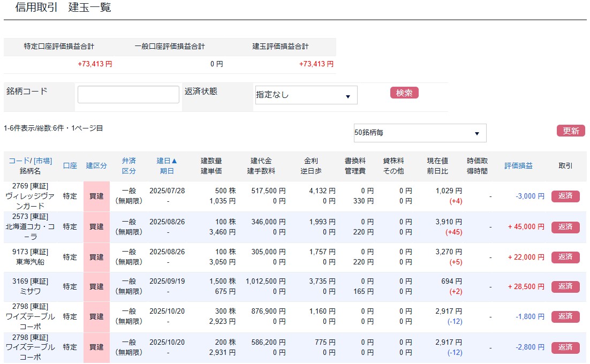
Task: Open the 返済状態 dropdown
Action: point(305,95)
